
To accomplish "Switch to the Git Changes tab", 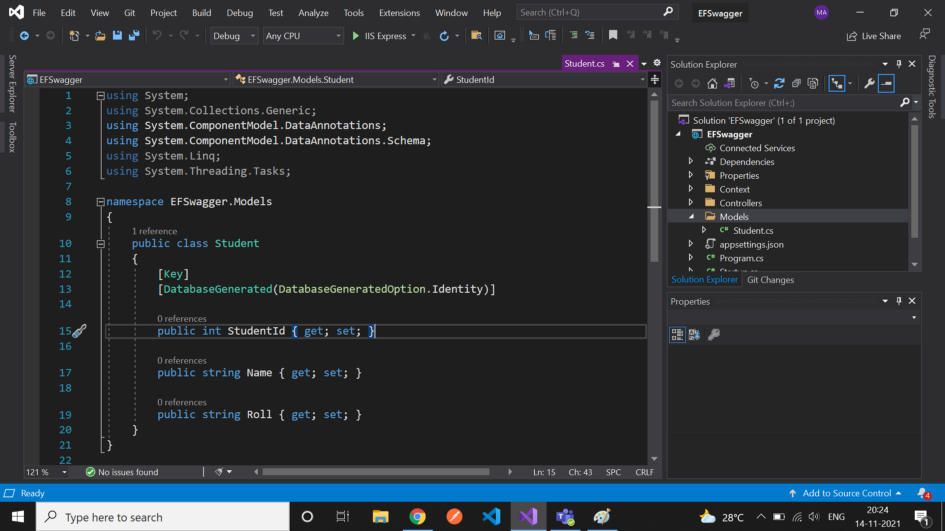I will click(x=770, y=280).
